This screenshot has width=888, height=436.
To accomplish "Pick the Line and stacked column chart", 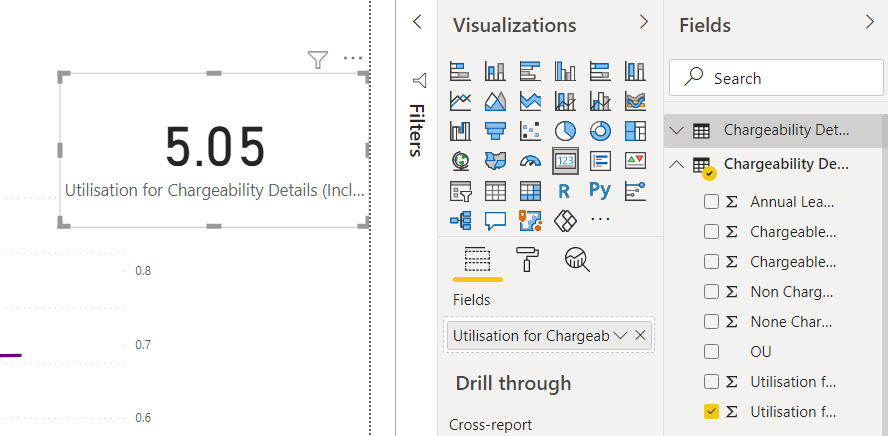I will tap(565, 101).
